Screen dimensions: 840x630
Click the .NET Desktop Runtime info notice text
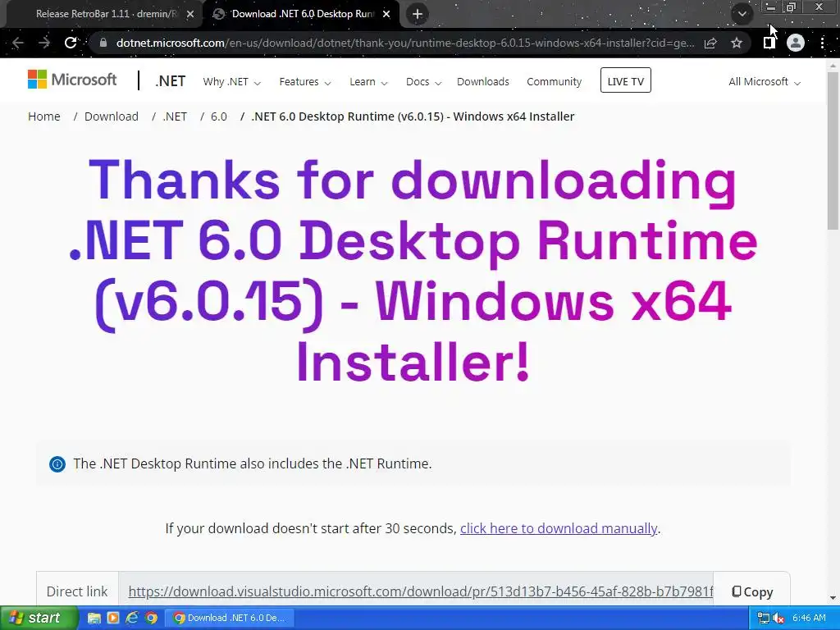[253, 464]
